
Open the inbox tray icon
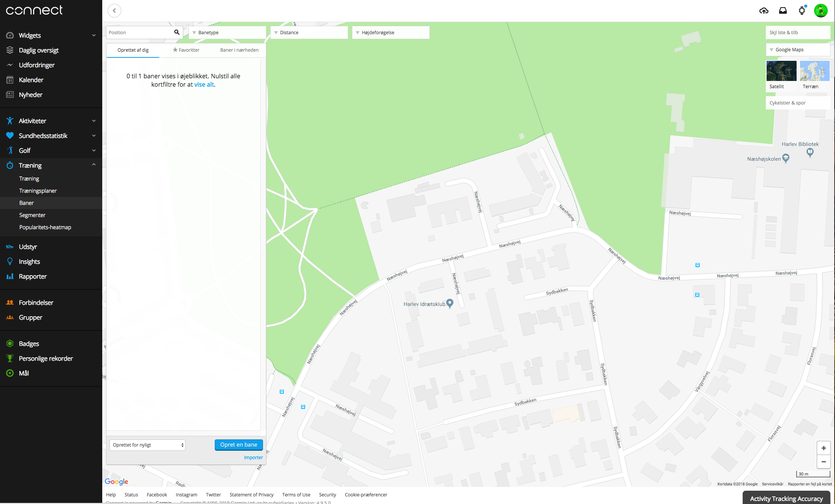tap(783, 11)
